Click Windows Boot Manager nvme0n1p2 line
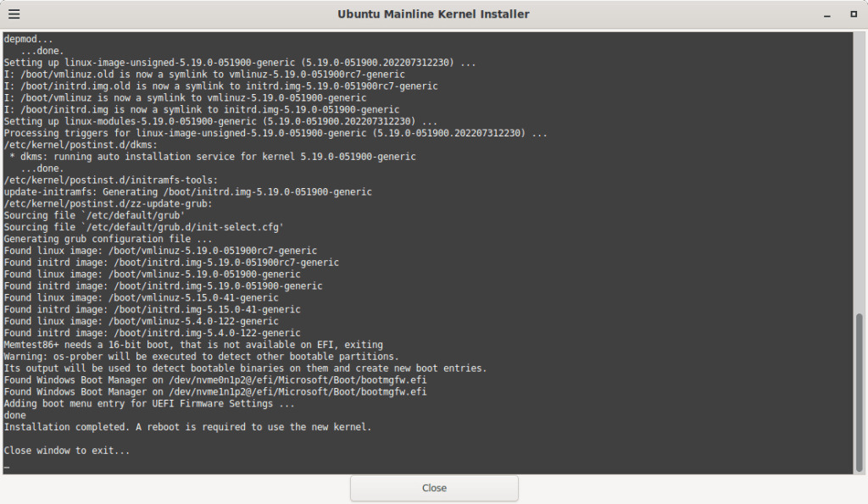The width and height of the screenshot is (868, 504). coord(214,380)
